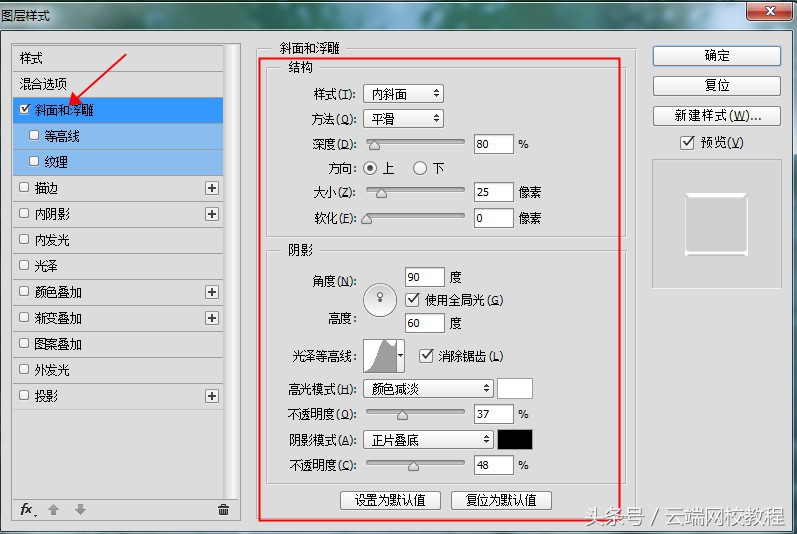Click the 角度 field showing 90

coord(425,277)
